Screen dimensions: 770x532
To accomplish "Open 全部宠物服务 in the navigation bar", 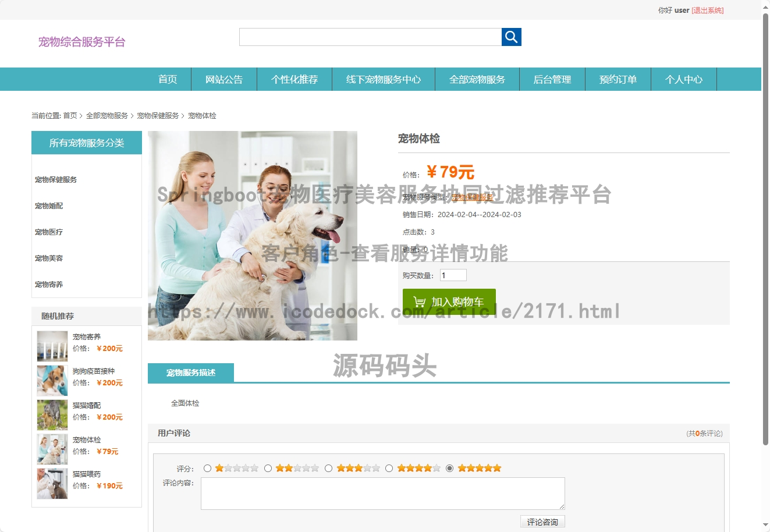I will click(477, 79).
